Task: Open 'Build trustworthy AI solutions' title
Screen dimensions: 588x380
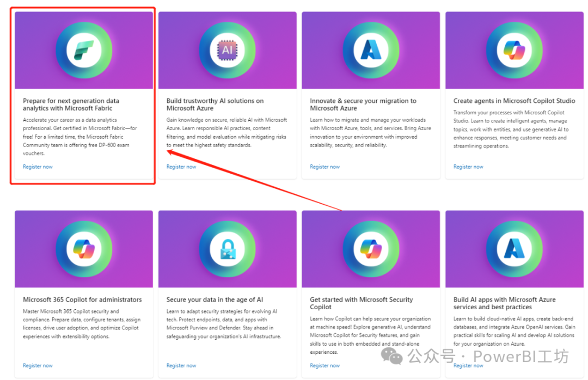Action: 215,105
